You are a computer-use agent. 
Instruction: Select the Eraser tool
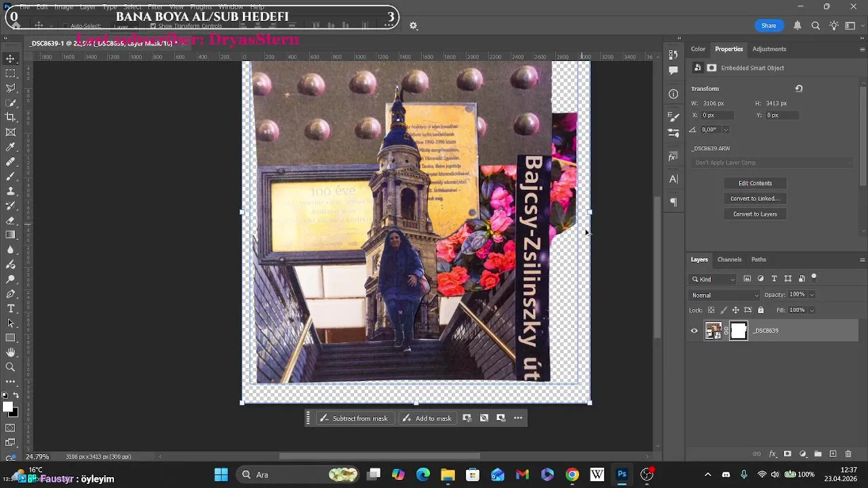[10, 220]
